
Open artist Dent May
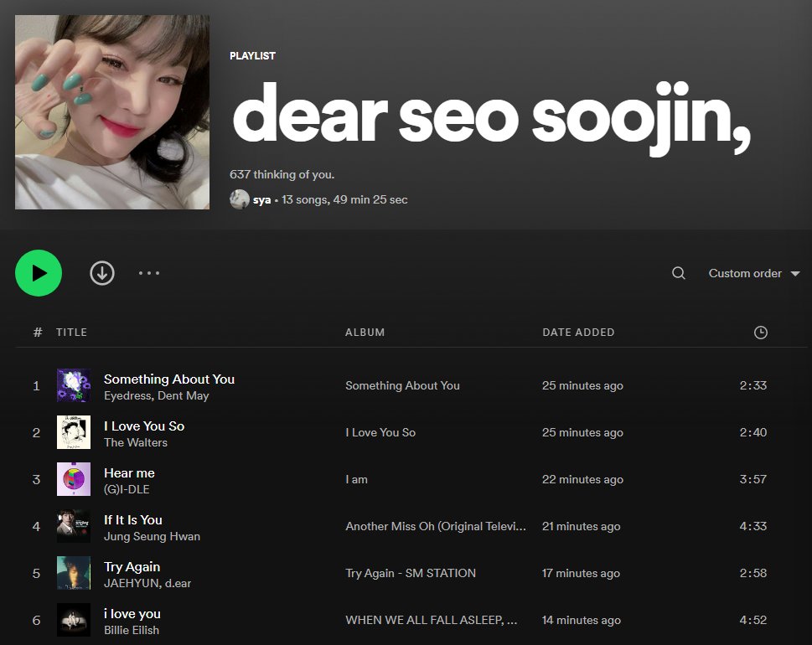[x=183, y=395]
